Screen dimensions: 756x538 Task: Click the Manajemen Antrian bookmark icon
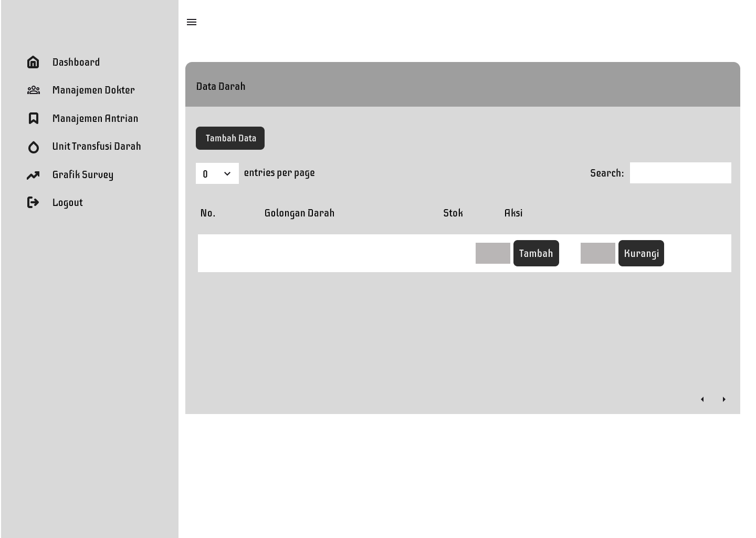pos(33,118)
